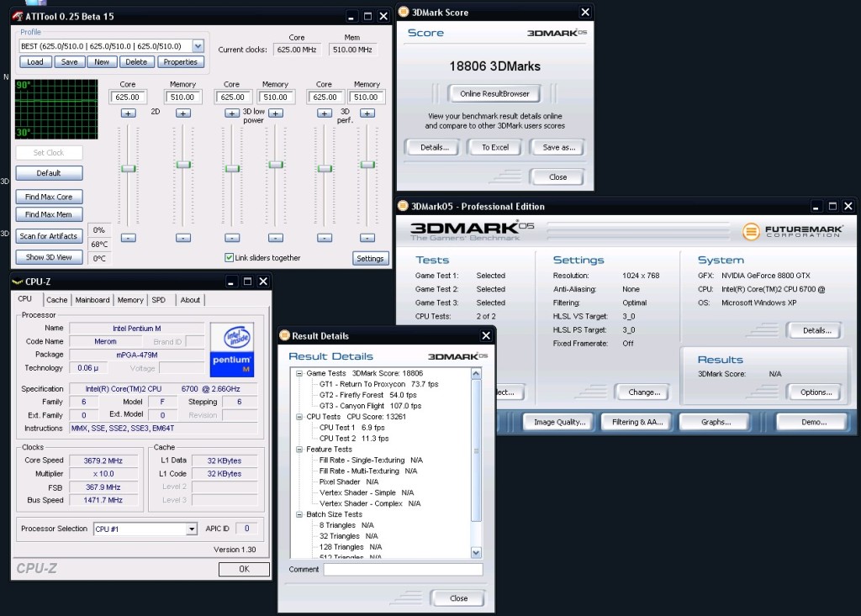Increase 3D low power core plus button
This screenshot has height=616, width=861.
232,113
